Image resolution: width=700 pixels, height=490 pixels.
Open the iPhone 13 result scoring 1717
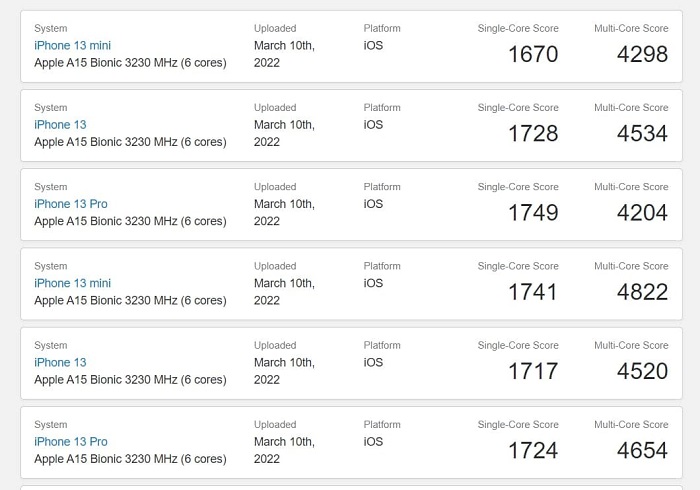point(60,362)
